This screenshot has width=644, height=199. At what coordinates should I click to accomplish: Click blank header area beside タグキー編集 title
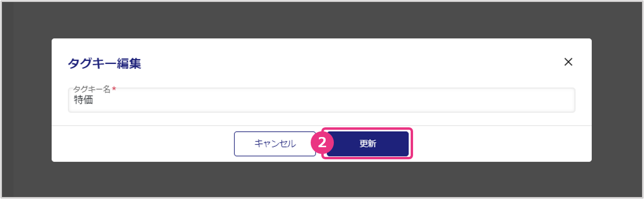pos(338,63)
